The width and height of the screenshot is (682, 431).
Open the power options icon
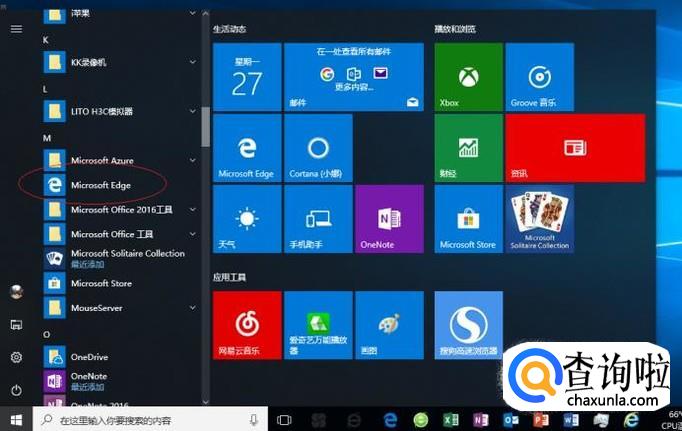pos(16,389)
